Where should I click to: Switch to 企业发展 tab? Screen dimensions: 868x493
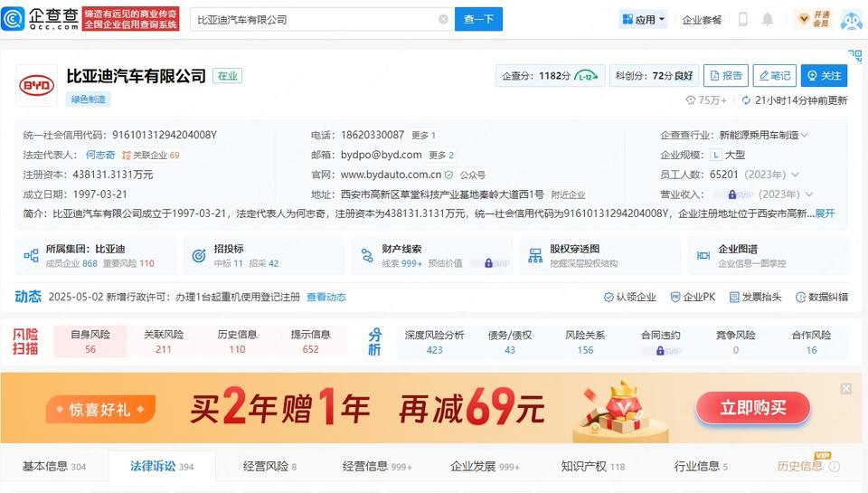[x=485, y=467]
